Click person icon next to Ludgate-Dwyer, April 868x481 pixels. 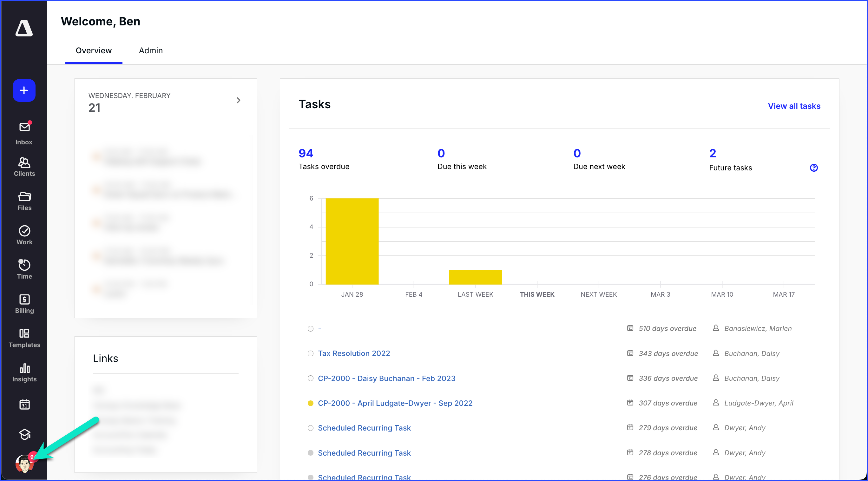(x=716, y=402)
